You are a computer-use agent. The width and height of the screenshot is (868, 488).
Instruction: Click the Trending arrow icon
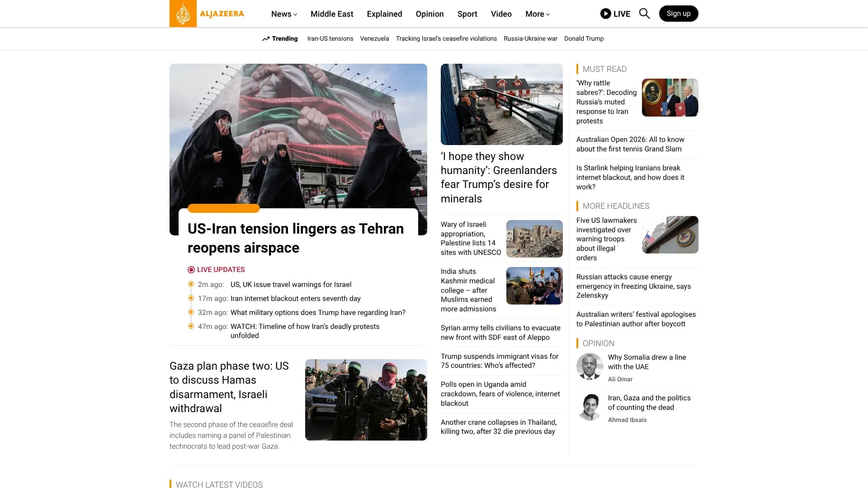[x=266, y=39]
